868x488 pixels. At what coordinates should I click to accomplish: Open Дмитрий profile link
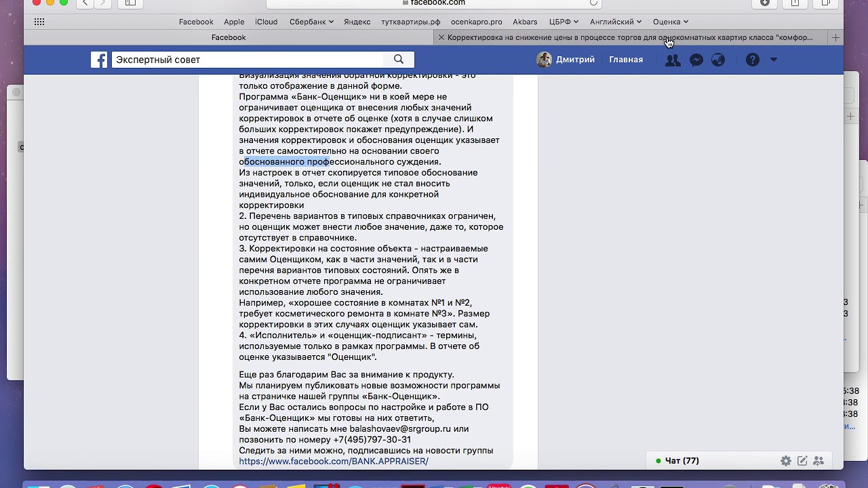point(575,60)
